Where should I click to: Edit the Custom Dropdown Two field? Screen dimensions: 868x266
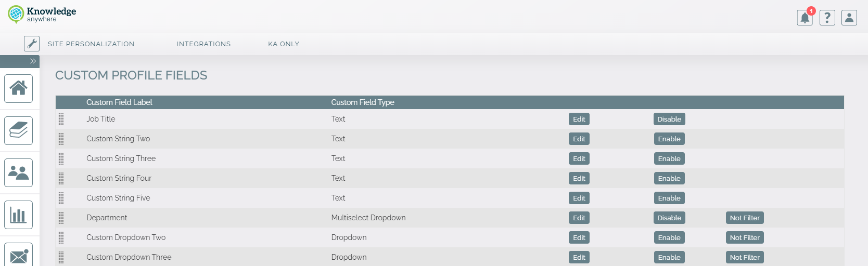click(x=579, y=237)
